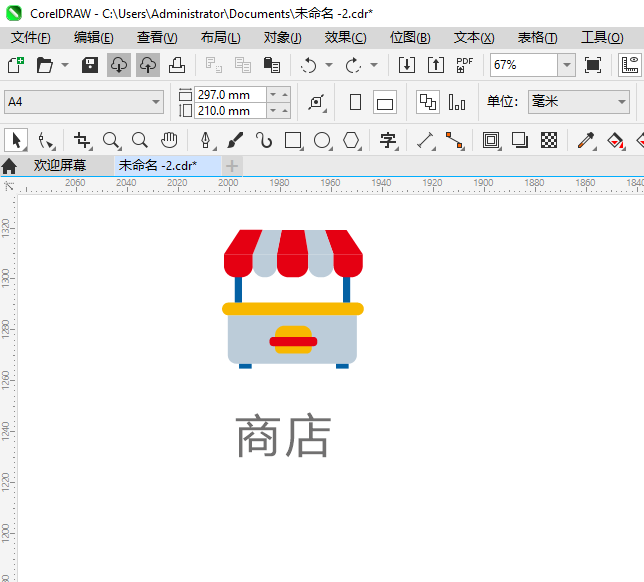Open the Undo history dropdown
Screen dimensions: 644x582
[329, 65]
